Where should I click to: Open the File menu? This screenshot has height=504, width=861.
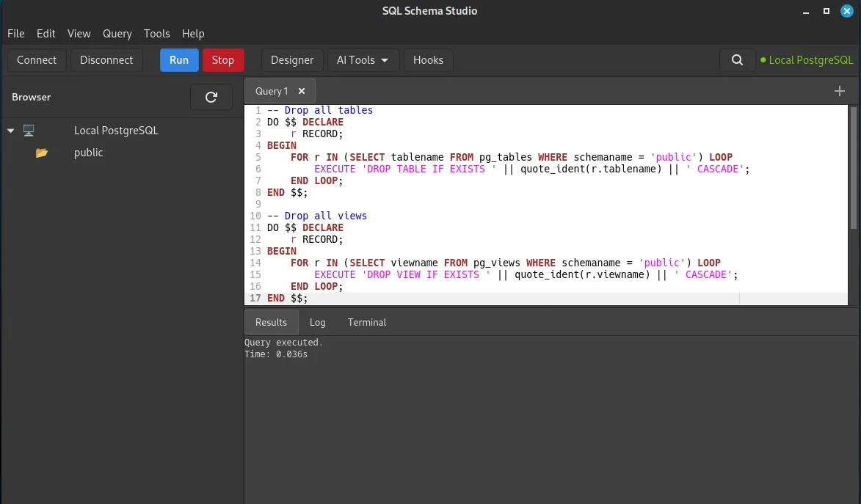pyautogui.click(x=16, y=34)
